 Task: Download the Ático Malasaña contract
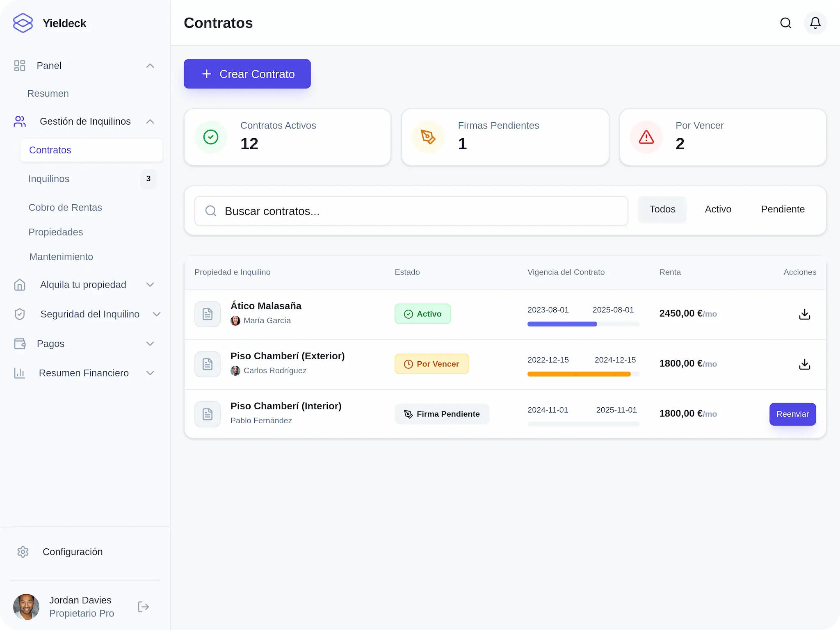(x=804, y=314)
